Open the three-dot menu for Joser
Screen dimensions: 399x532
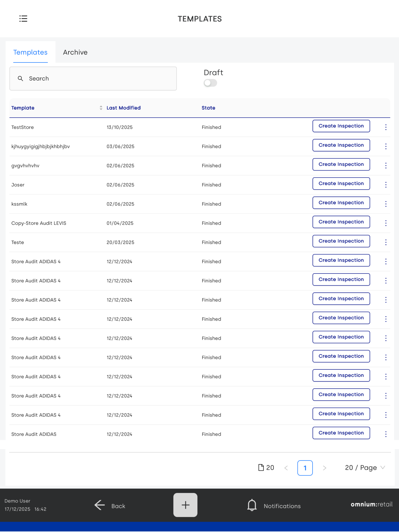(386, 185)
